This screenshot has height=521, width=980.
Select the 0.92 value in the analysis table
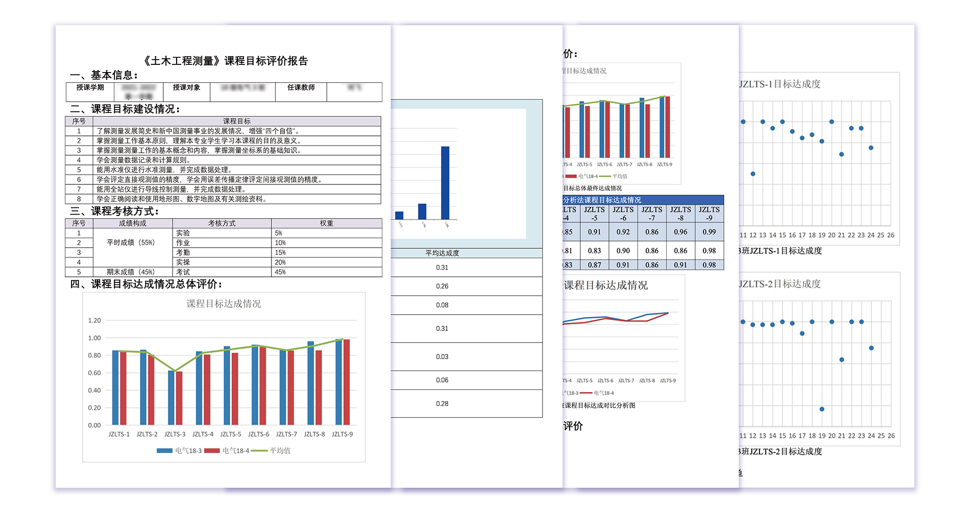click(623, 232)
